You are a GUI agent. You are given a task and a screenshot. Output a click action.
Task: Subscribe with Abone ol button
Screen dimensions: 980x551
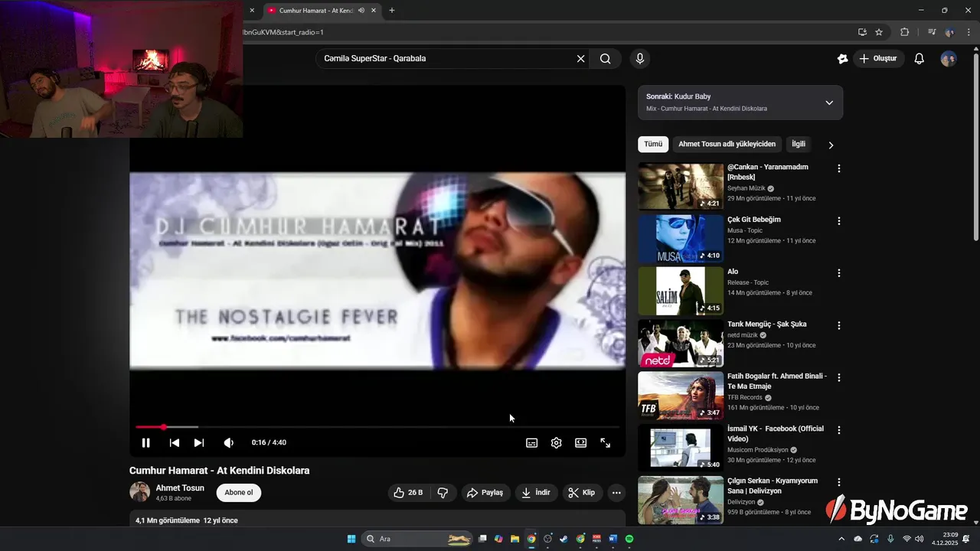pyautogui.click(x=239, y=493)
